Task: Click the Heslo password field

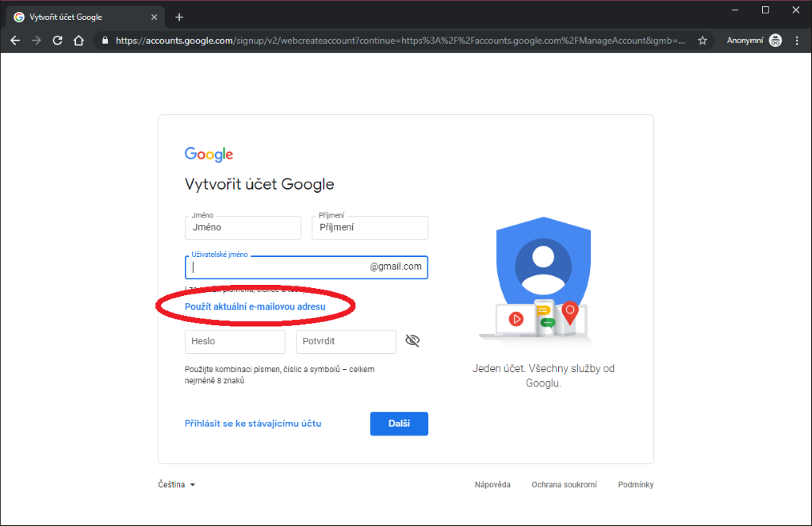Action: tap(235, 341)
